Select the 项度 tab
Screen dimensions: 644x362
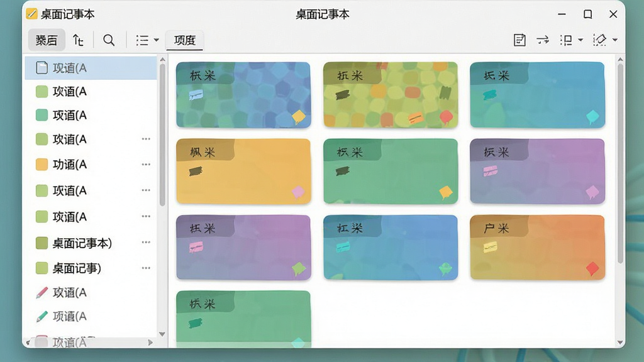click(184, 40)
